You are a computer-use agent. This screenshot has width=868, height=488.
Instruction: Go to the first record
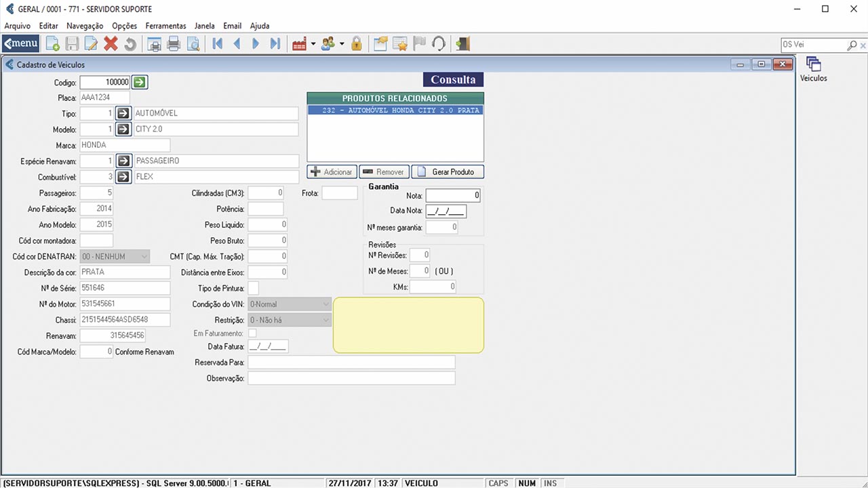[x=218, y=44]
